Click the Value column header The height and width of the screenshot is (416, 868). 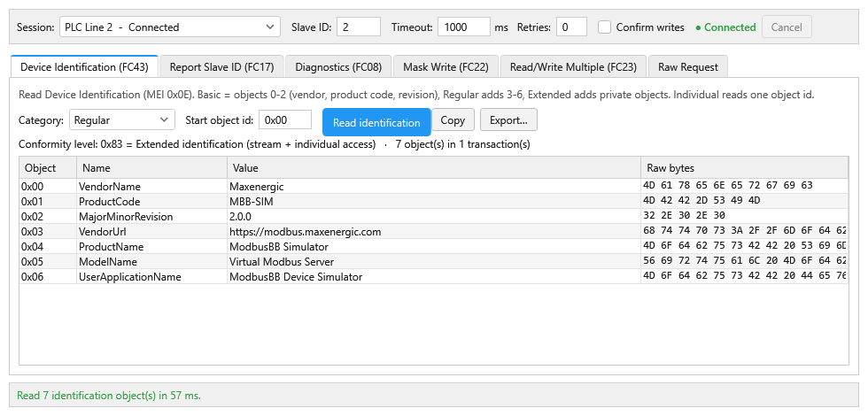434,167
